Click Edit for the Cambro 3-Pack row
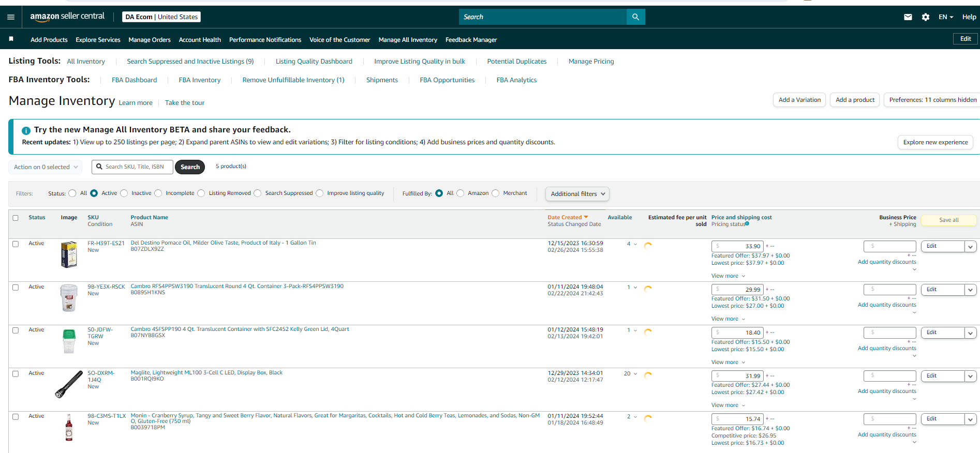The width and height of the screenshot is (980, 453). [943, 290]
